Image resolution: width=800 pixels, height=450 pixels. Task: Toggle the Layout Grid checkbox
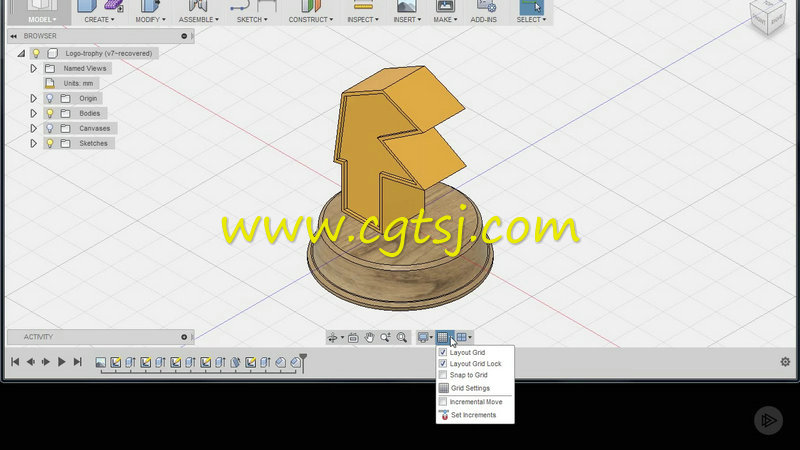(x=443, y=353)
